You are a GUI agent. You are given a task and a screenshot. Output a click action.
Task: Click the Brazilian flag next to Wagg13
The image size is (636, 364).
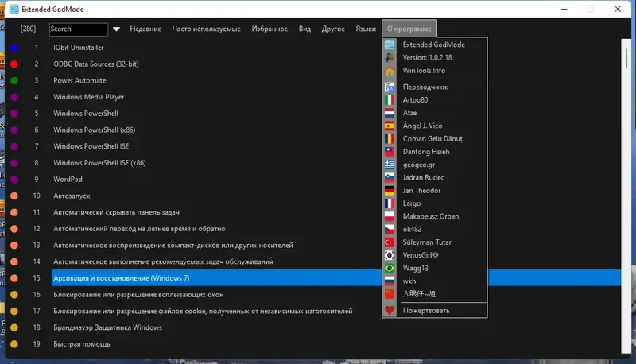[390, 268]
